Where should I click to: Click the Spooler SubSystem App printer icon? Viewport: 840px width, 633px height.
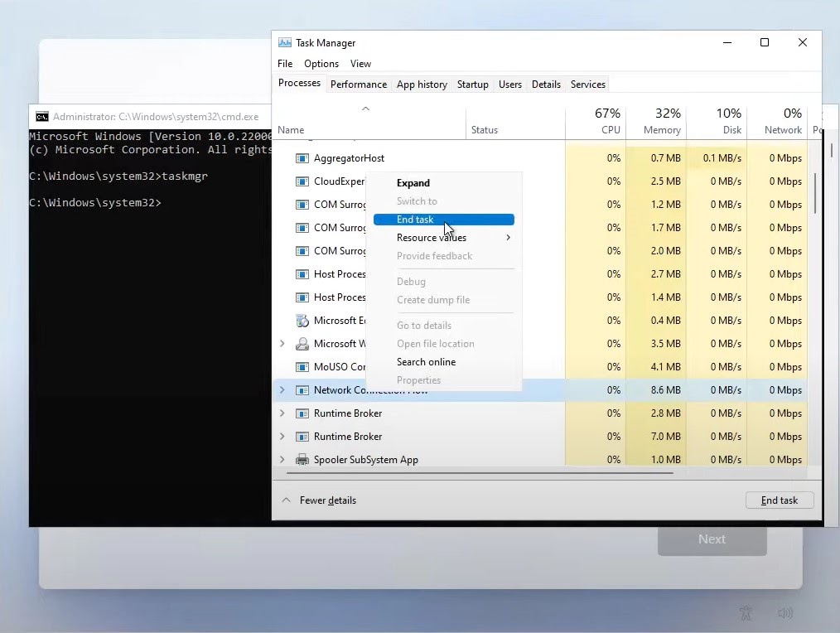point(302,459)
